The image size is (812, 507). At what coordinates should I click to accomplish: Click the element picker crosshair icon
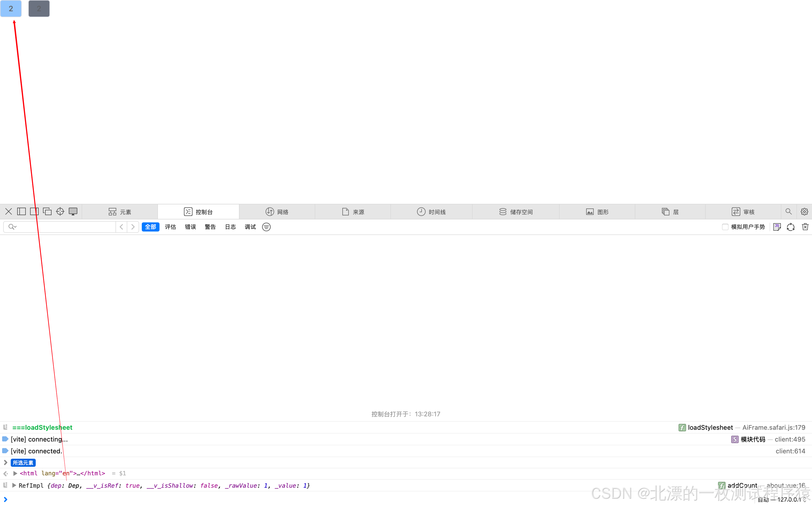pos(60,212)
